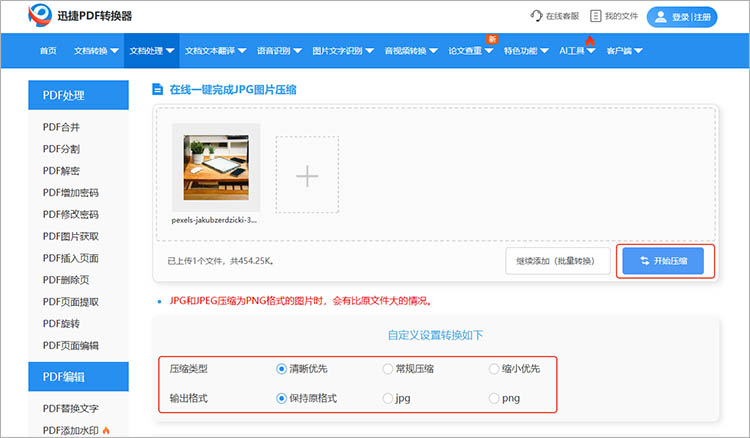Open PDF增加密码 in the sidebar
Image resolution: width=750 pixels, height=438 pixels.
70,193
